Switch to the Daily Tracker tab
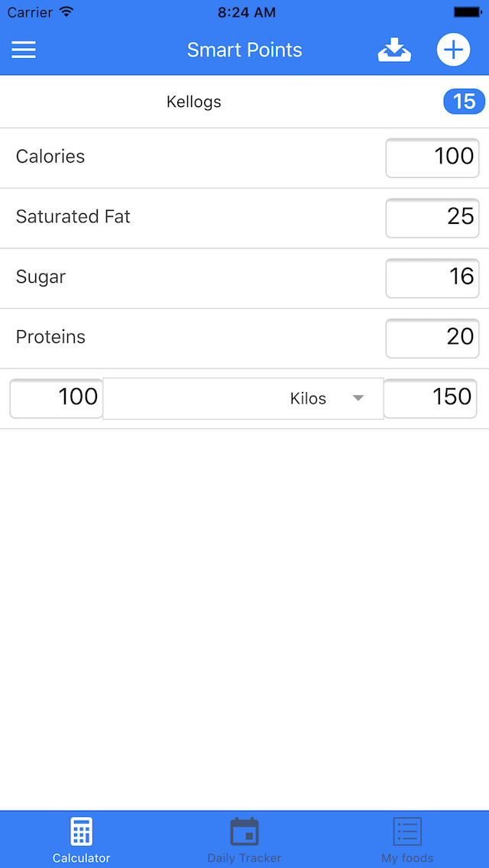This screenshot has width=489, height=868. coord(244,839)
